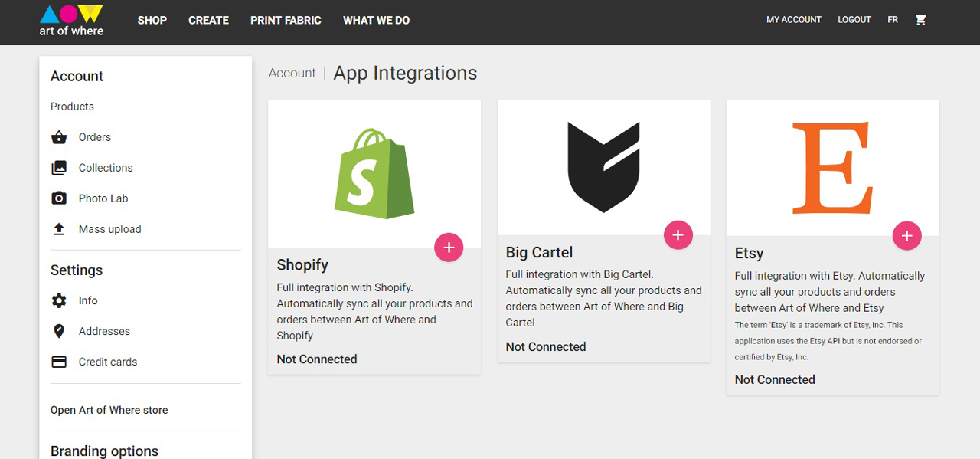
Task: Open the SHOP menu
Action: pos(152,21)
